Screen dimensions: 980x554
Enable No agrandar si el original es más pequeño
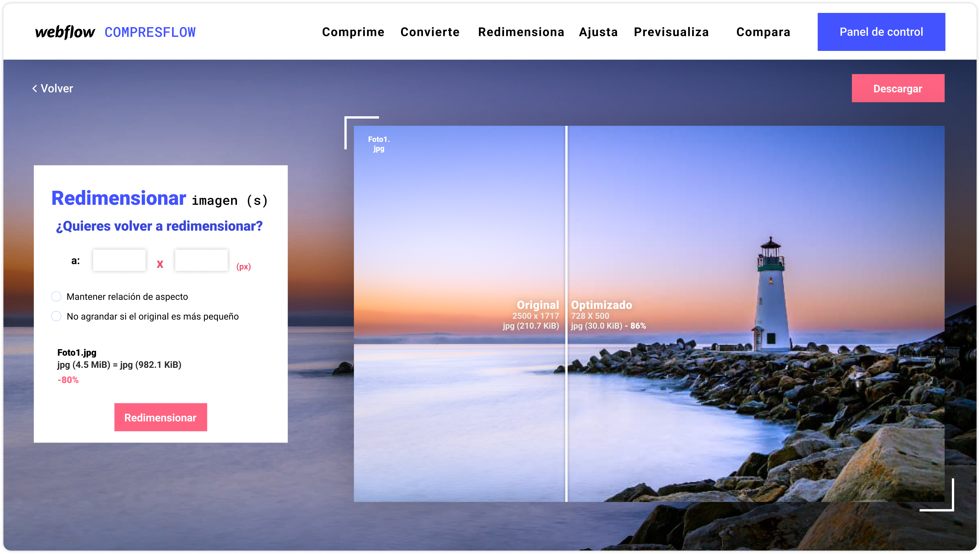tap(56, 316)
